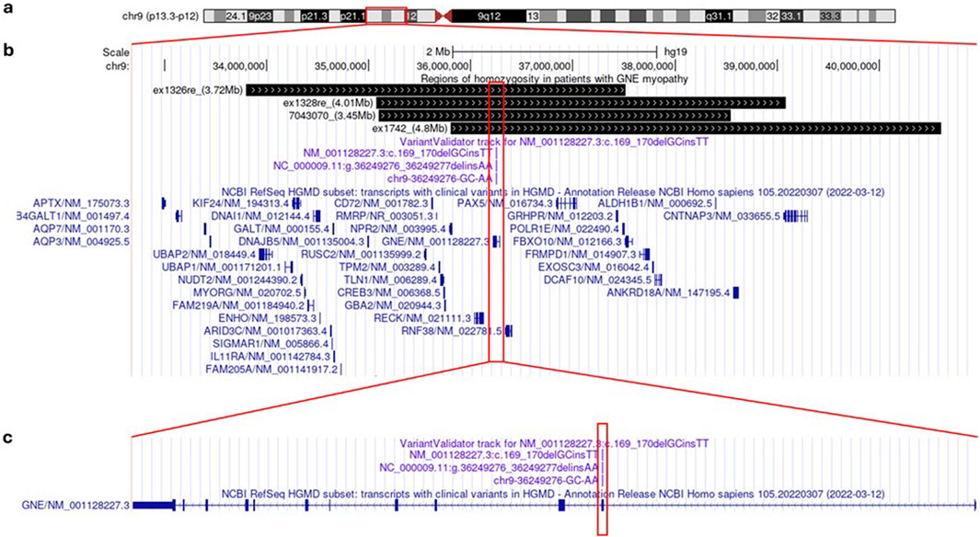
Task: Click the IL11RA/NM_001142784.3 gene label
Action: (270, 357)
